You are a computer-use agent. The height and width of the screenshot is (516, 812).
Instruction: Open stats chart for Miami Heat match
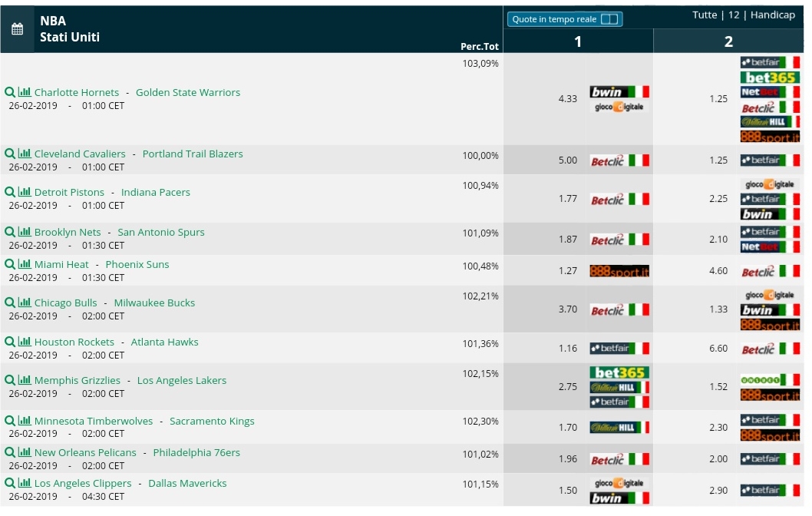click(x=25, y=263)
